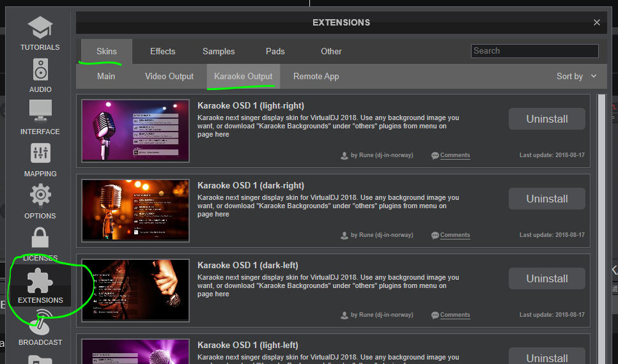Click the comment bubble icon for dark-left

pos(435,315)
